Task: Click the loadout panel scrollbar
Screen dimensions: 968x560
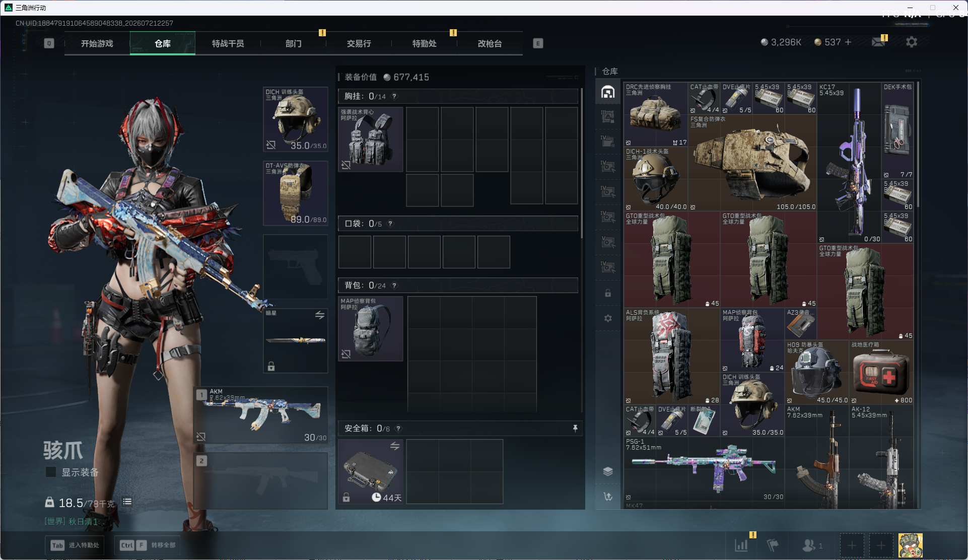Action: tap(582, 163)
